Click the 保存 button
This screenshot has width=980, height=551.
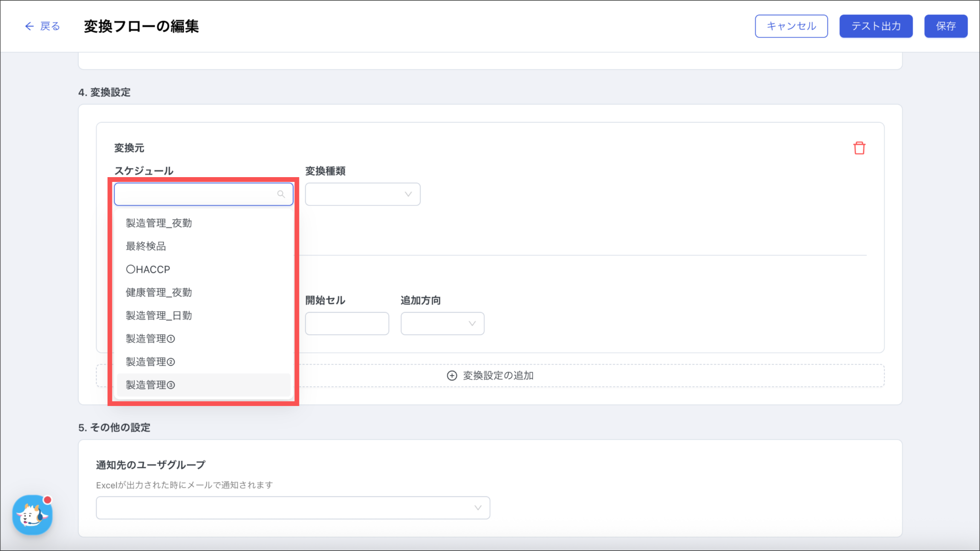point(946,26)
